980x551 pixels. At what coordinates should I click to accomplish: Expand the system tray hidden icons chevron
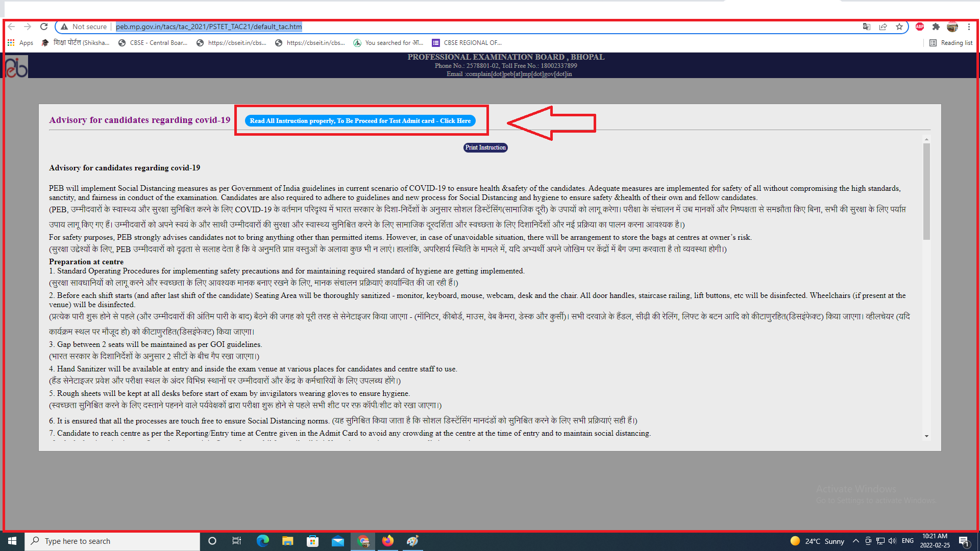[856, 541]
